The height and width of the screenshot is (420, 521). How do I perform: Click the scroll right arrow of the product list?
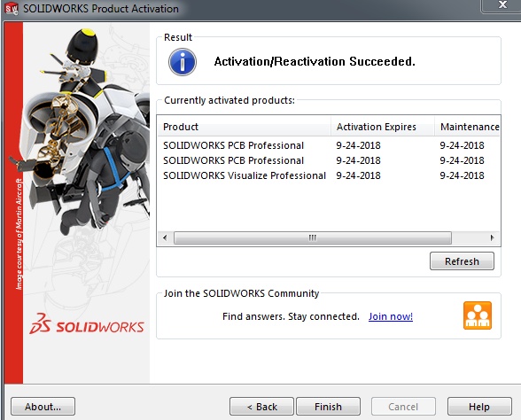492,237
